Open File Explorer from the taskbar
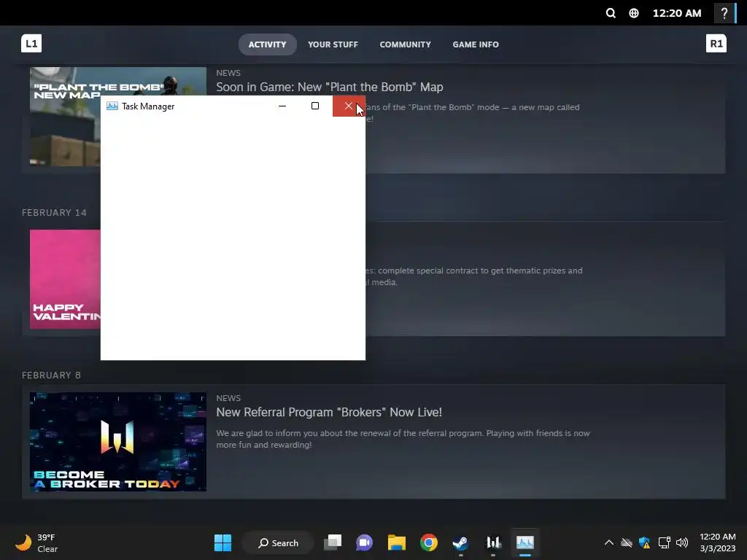This screenshot has height=560, width=747. coord(396,542)
